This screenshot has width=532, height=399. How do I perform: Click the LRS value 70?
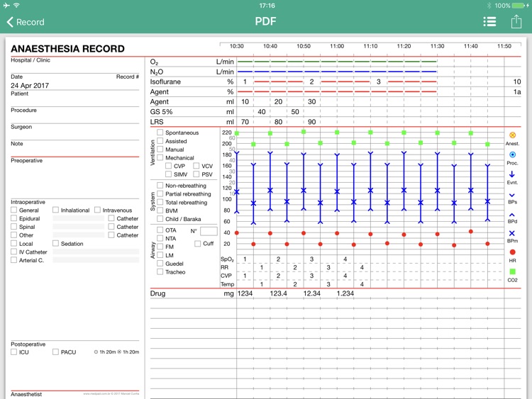[x=245, y=122]
